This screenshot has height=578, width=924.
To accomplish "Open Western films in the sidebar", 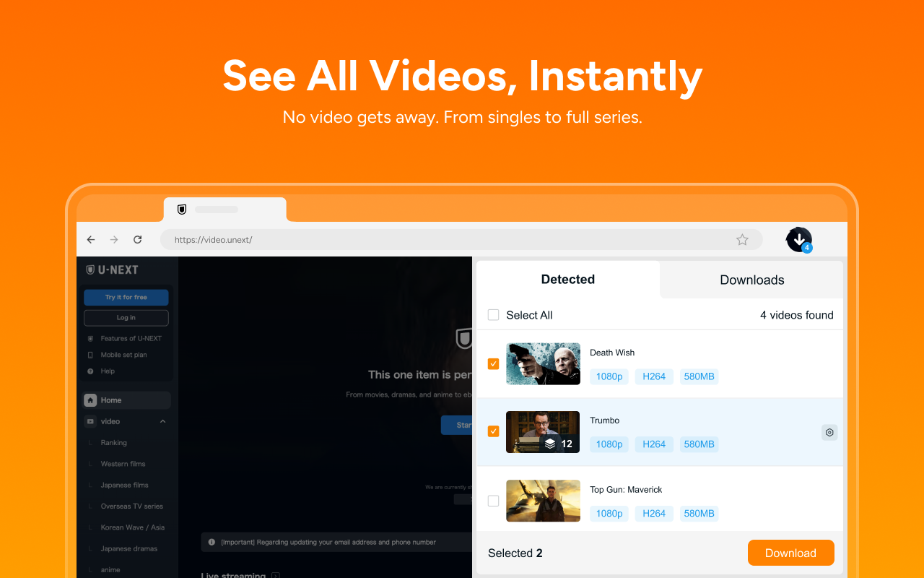I will tap(123, 464).
